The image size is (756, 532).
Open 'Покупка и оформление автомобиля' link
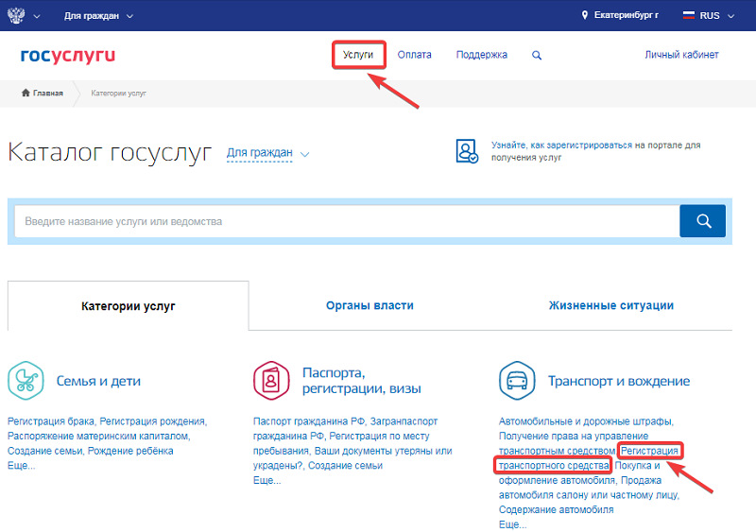(x=579, y=473)
